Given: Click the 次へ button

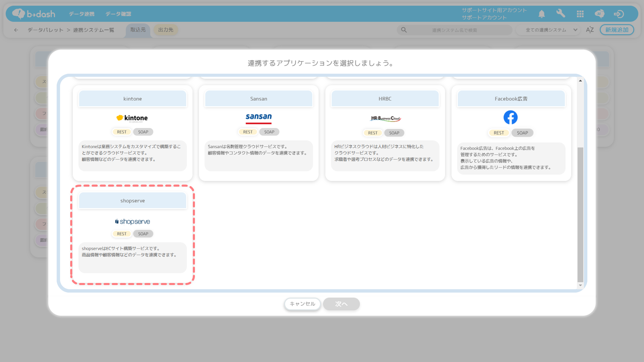Looking at the screenshot, I should 341,304.
